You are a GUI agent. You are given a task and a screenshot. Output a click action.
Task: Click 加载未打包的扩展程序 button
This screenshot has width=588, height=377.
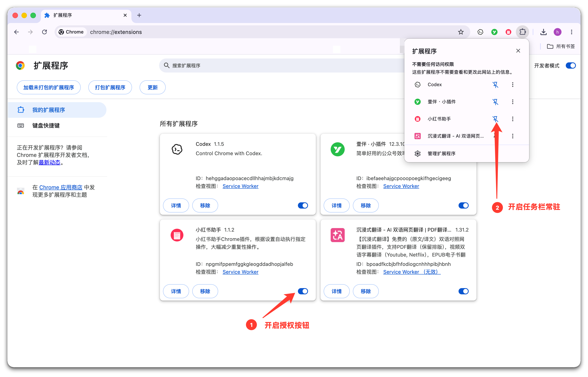49,87
